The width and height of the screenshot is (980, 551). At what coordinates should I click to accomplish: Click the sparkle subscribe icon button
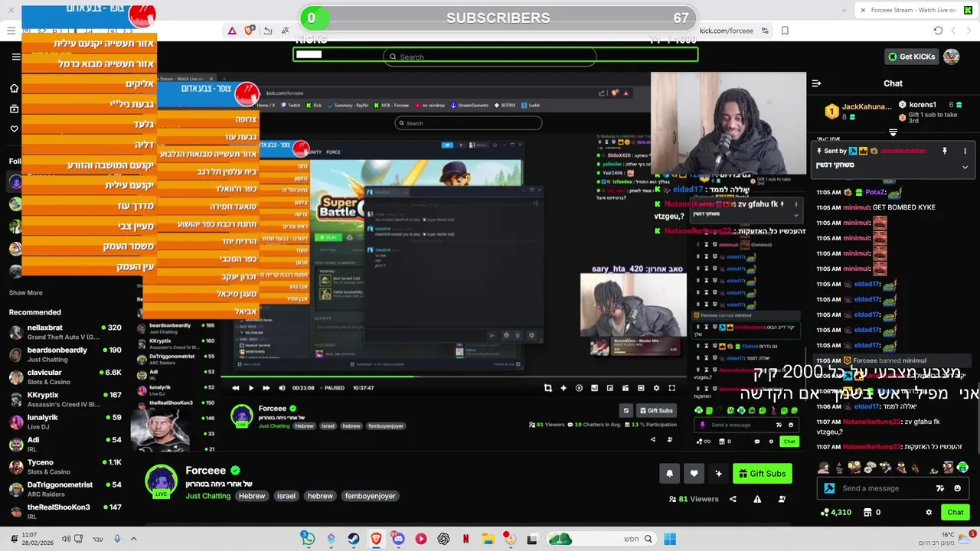[x=718, y=474]
